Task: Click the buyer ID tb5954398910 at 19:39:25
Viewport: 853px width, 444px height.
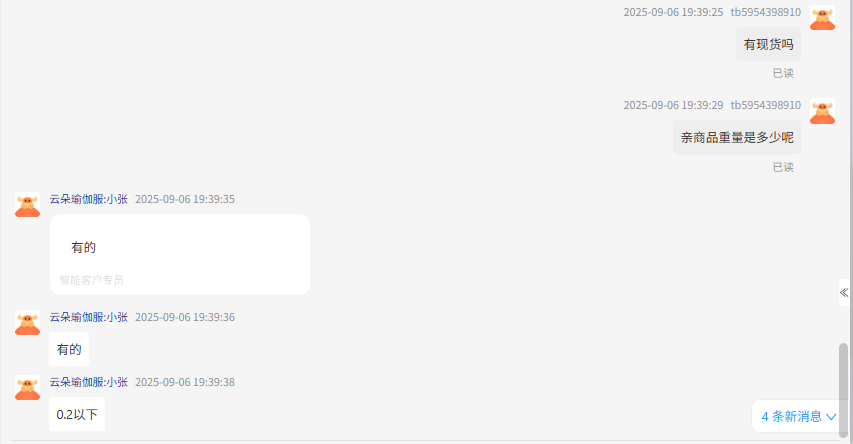Action: [x=765, y=13]
